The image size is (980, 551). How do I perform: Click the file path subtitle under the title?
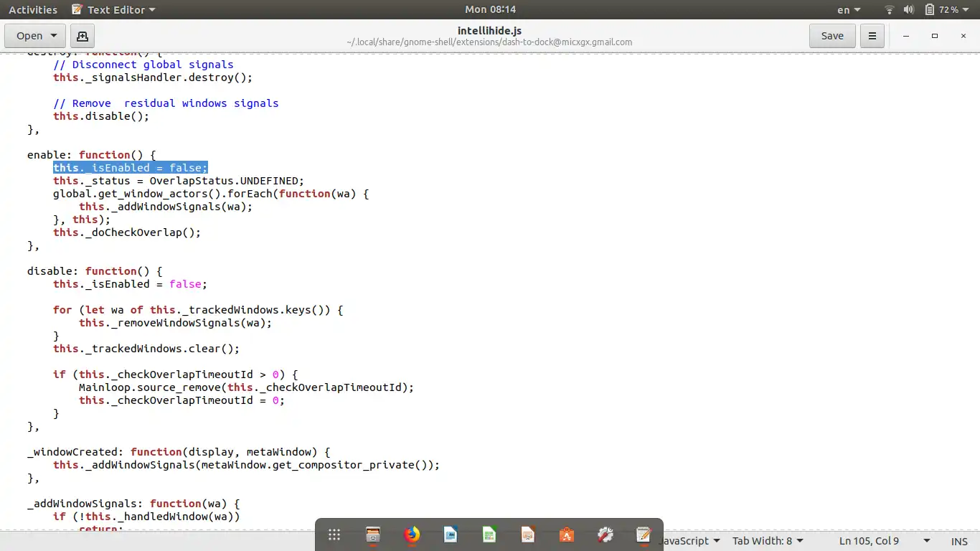pos(489,42)
